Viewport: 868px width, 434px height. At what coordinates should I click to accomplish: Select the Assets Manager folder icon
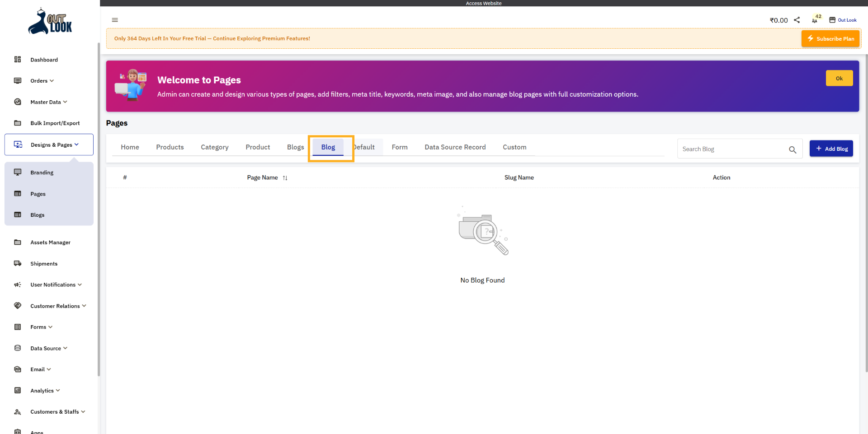[17, 242]
